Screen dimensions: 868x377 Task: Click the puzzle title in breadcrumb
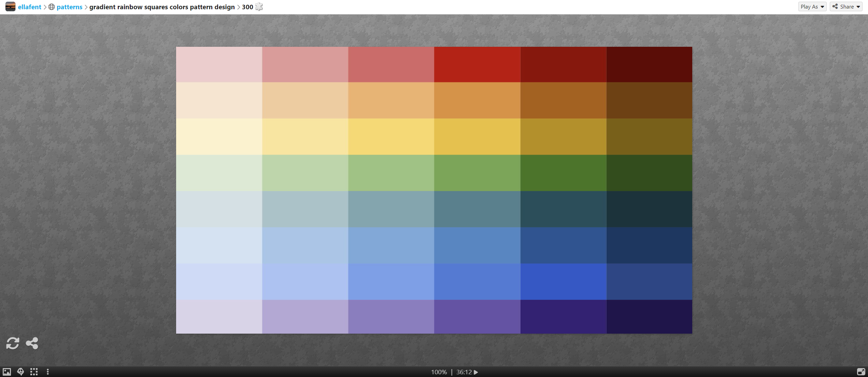pyautogui.click(x=162, y=7)
